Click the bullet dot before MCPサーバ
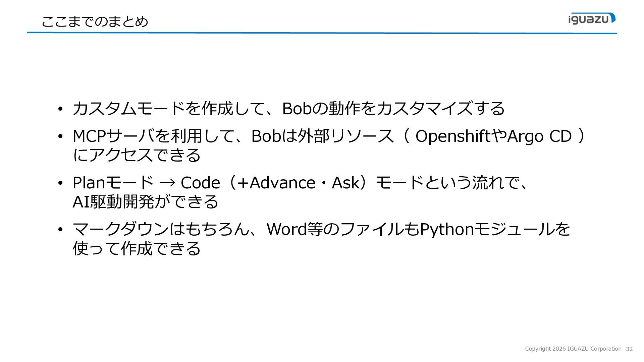Image resolution: width=644 pixels, height=362 pixels. (x=60, y=137)
